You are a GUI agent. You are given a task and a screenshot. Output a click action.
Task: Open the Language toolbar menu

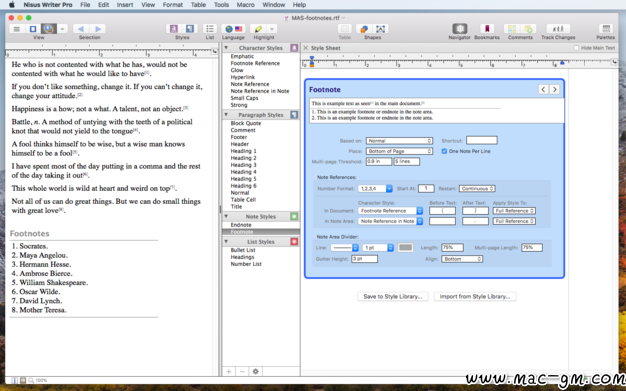(233, 29)
